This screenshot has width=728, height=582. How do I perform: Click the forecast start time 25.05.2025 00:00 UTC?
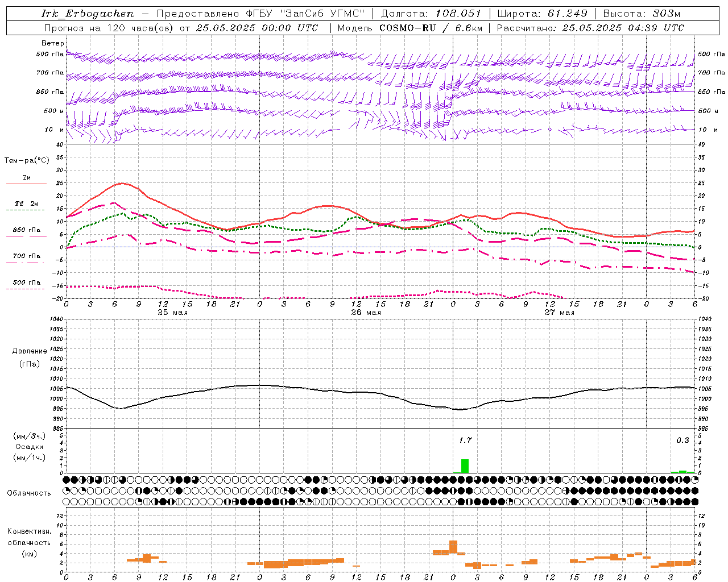[257, 28]
